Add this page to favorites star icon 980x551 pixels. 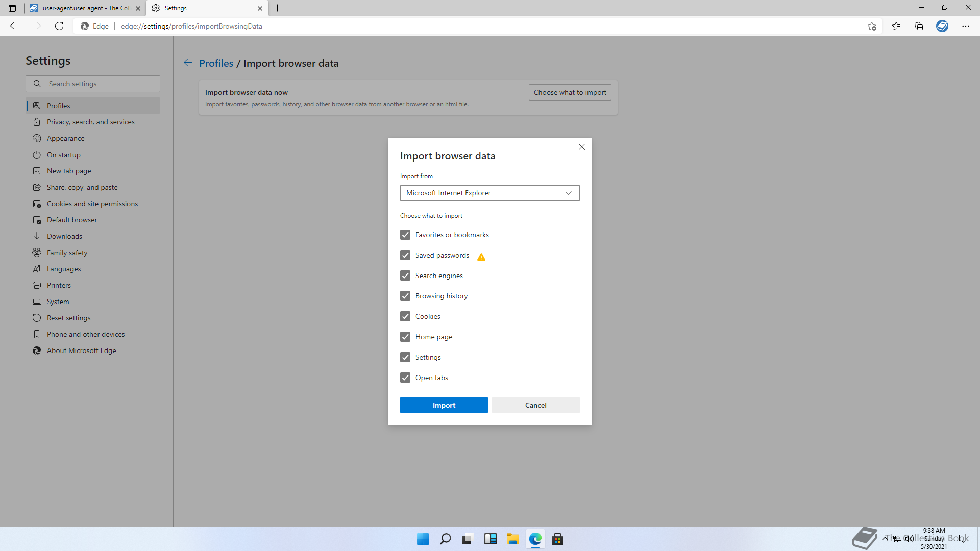click(872, 26)
